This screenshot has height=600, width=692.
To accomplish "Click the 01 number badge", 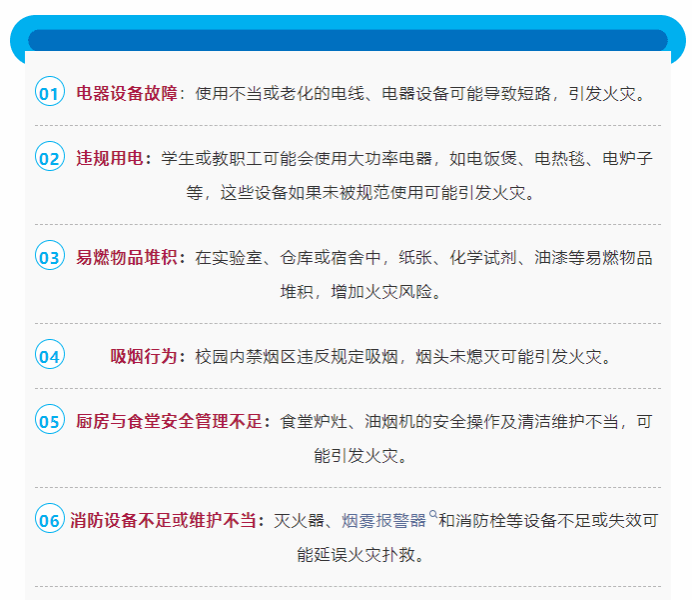I will pos(50,93).
